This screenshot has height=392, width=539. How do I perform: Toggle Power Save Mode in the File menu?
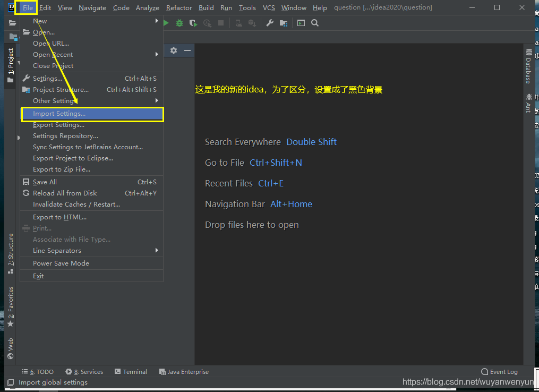point(61,263)
